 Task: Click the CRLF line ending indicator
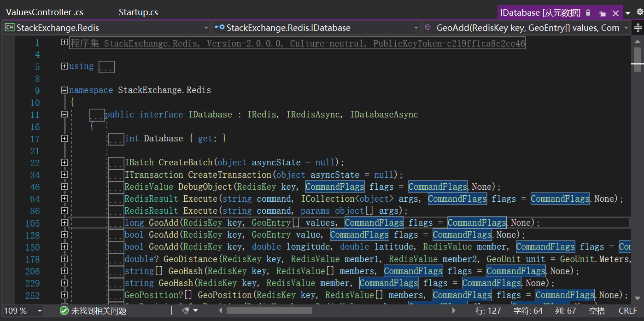click(x=628, y=311)
